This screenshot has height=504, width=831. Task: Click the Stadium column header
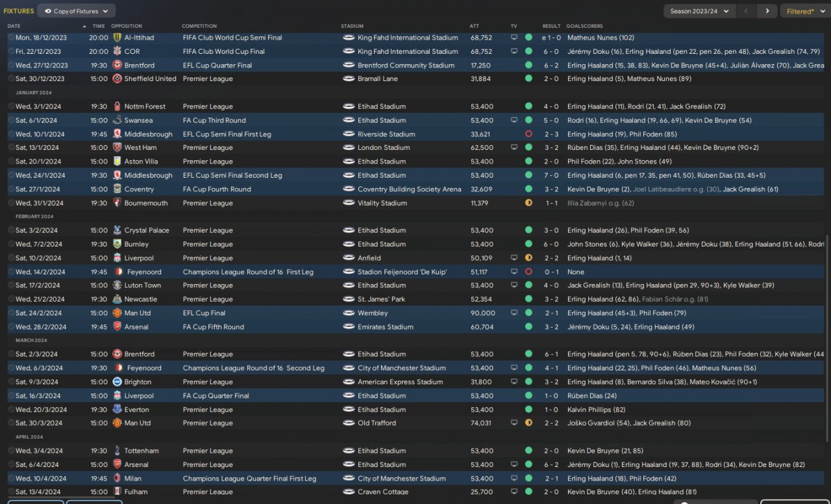pyautogui.click(x=352, y=26)
